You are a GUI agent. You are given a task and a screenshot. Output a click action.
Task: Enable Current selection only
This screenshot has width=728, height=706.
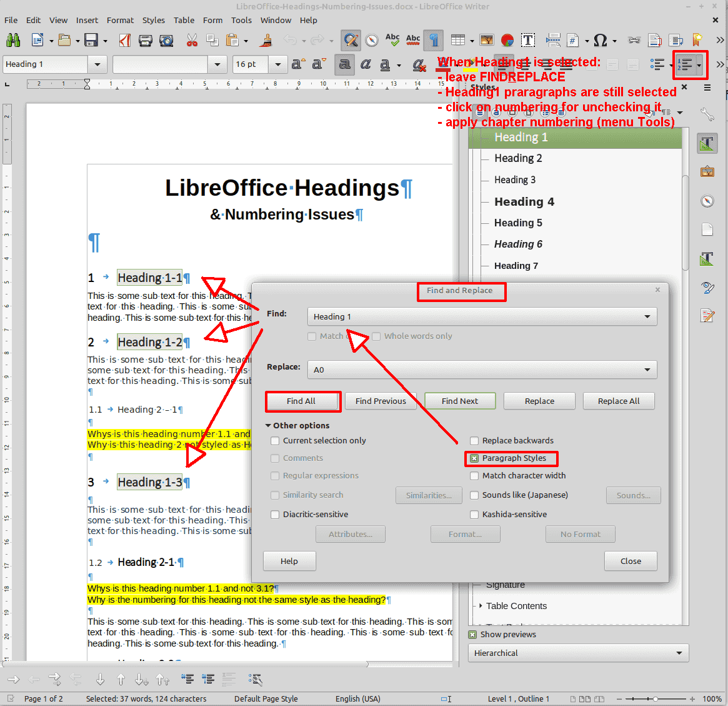[x=274, y=440]
